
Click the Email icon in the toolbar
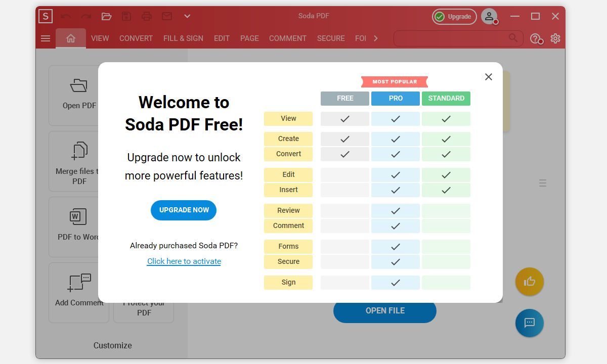[x=166, y=16]
